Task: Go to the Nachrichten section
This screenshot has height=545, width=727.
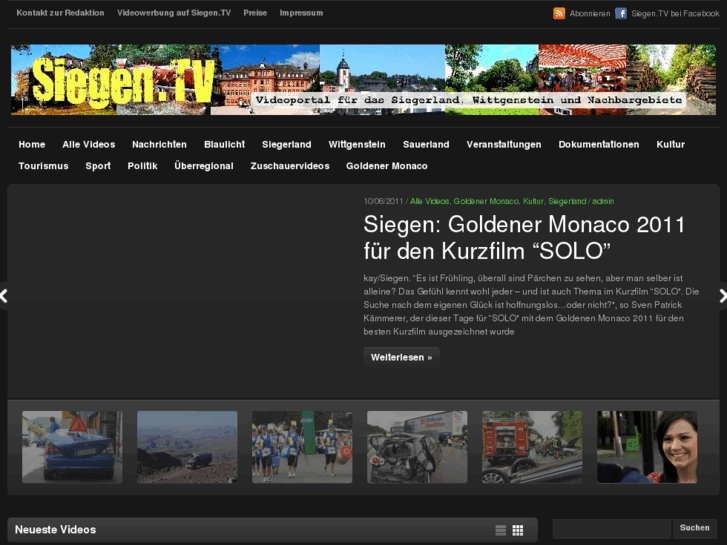Action: [x=159, y=144]
